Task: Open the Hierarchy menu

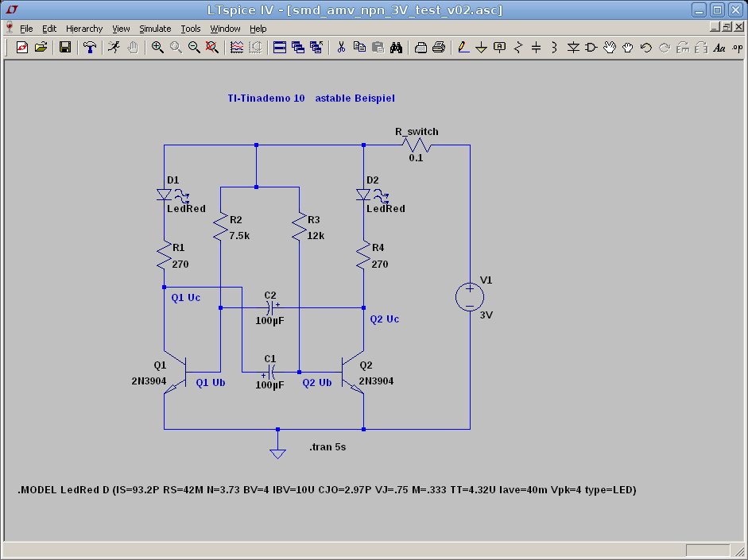Action: point(84,29)
